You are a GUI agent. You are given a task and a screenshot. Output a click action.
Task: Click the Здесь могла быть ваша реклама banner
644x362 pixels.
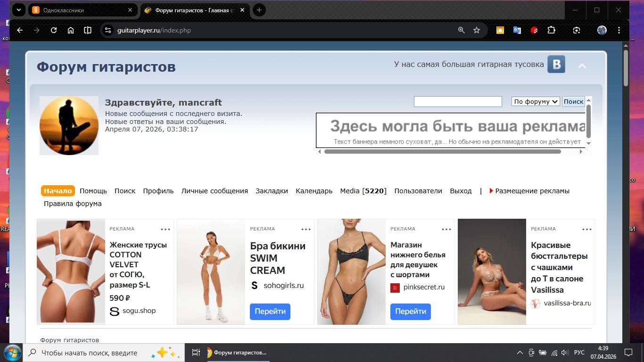pos(451,130)
